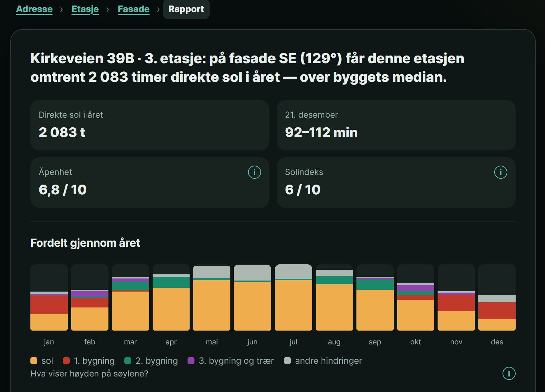Open the Etasje breadcrumb link
This screenshot has height=392, width=545.
click(85, 9)
